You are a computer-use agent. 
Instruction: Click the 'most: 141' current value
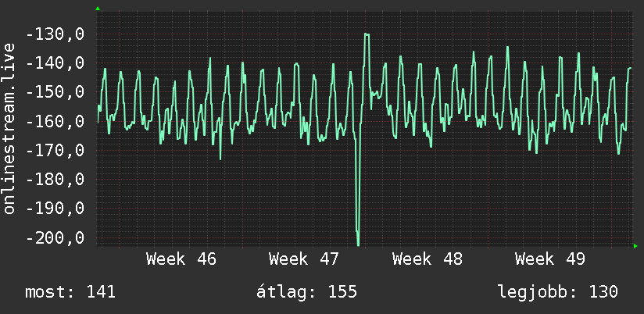click(x=70, y=292)
